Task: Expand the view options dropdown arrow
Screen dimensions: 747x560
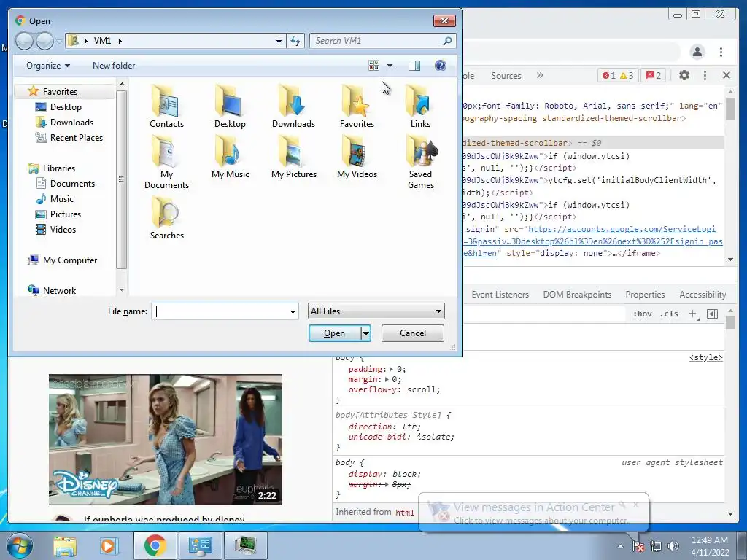Action: (390, 66)
